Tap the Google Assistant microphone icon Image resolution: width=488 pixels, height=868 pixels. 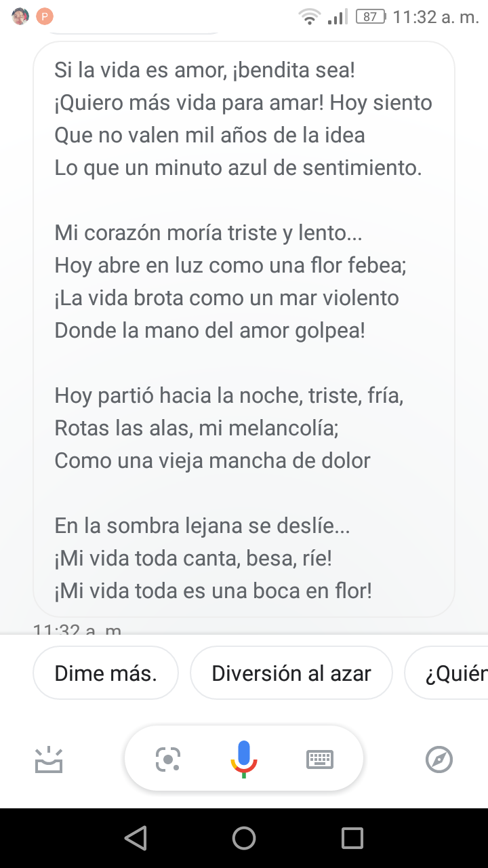[244, 757]
